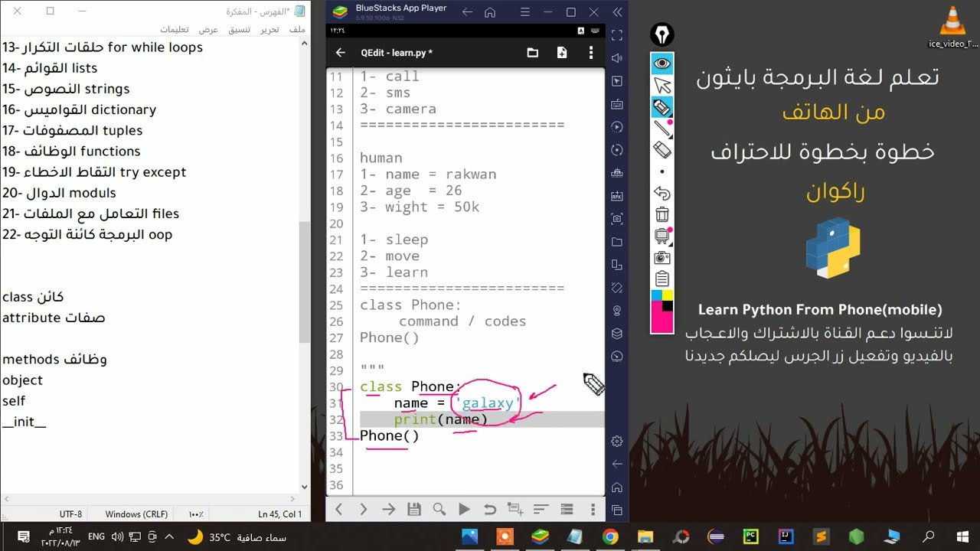Open BlueStacks settings gear
980x551 pixels.
pos(617,441)
